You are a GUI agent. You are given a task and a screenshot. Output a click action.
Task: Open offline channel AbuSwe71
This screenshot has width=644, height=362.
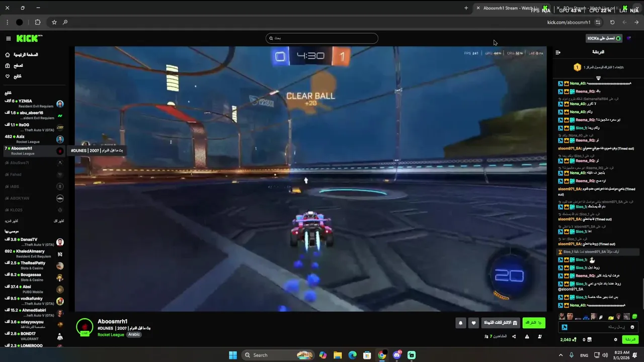click(34, 163)
